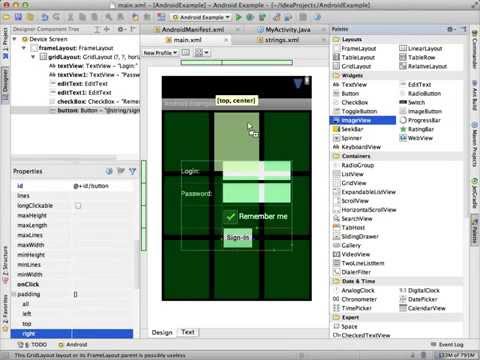Image resolution: width=480 pixels, height=360 pixels.
Task: Switch to the MyActivity.java tab
Action: pos(288,30)
